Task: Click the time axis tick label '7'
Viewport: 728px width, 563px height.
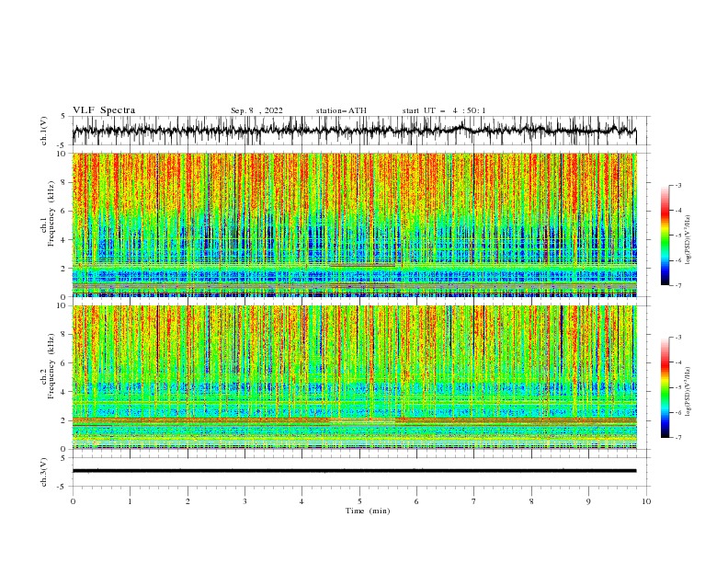Action: (474, 501)
